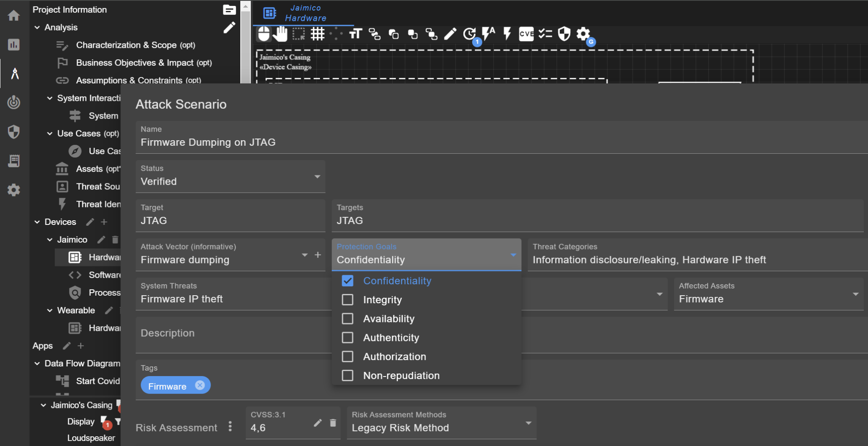Viewport: 868px width, 446px height.
Task: Click the shield icon in the diagram toolbar
Action: point(564,34)
